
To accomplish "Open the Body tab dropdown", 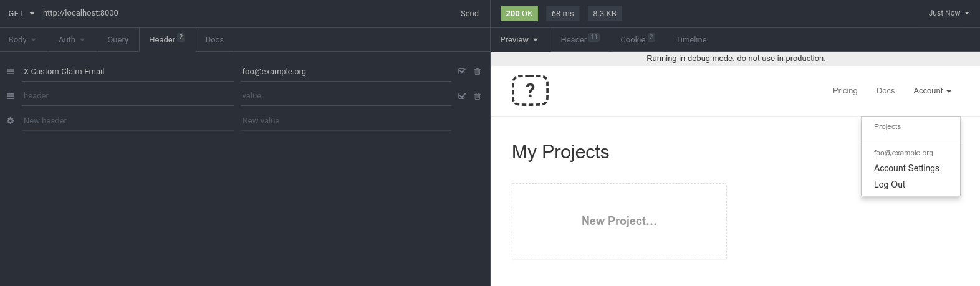I will 22,40.
